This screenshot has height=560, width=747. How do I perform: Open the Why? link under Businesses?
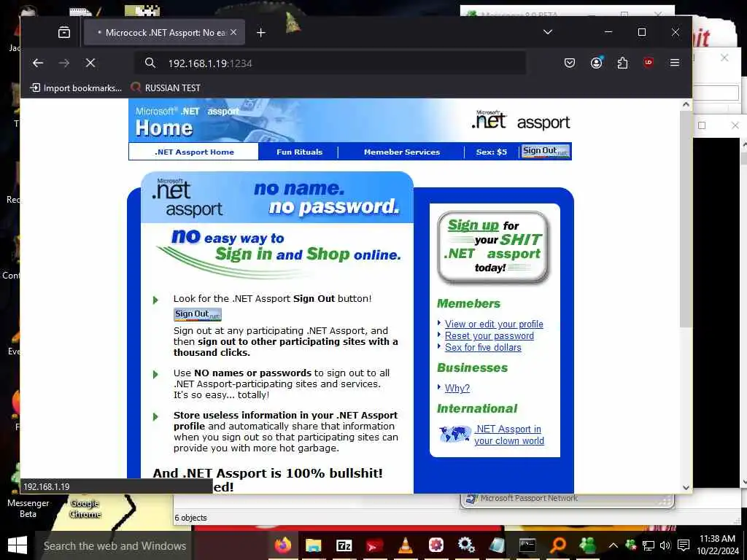pyautogui.click(x=457, y=388)
